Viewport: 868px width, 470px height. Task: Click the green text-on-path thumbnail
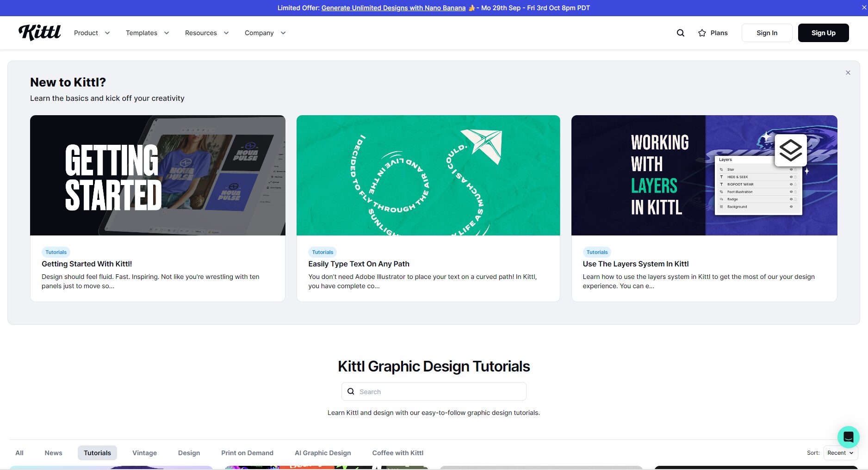point(428,175)
